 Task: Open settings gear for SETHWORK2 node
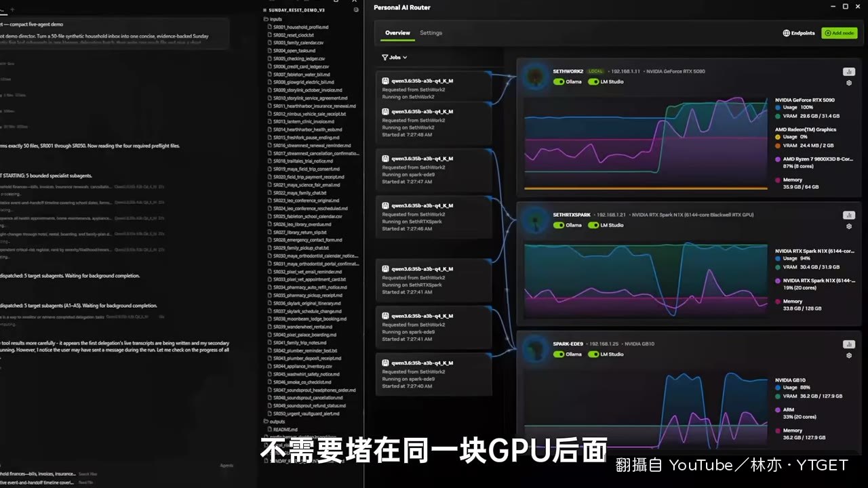849,83
